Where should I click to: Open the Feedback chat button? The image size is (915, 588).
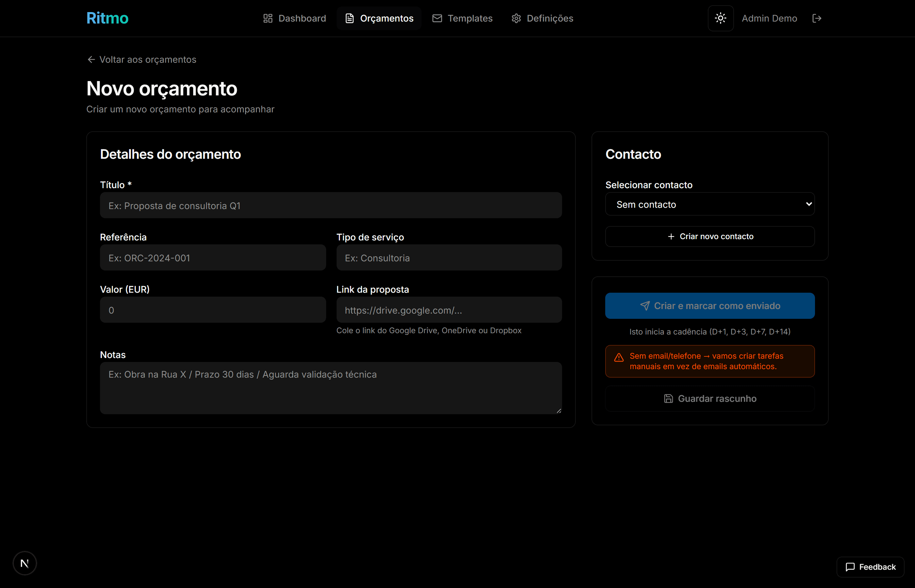tap(870, 567)
